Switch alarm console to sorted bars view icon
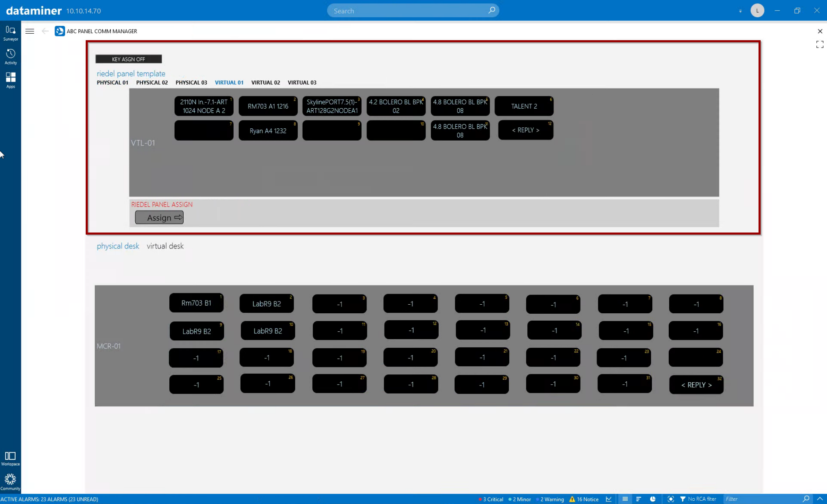This screenshot has height=504, width=827. click(638, 499)
